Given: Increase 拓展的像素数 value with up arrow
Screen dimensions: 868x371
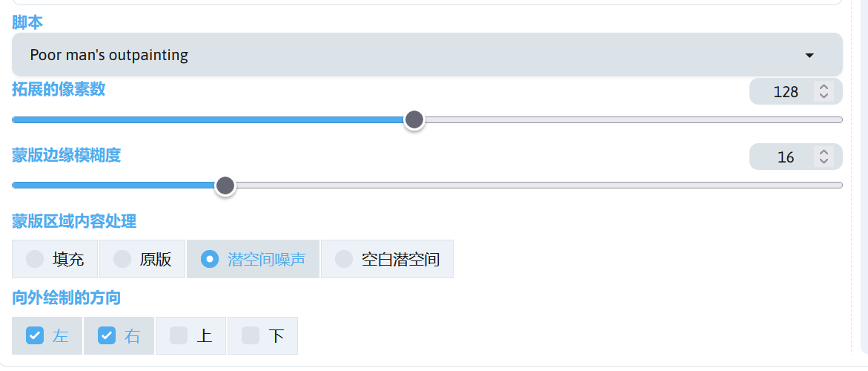Looking at the screenshot, I should click(x=824, y=88).
